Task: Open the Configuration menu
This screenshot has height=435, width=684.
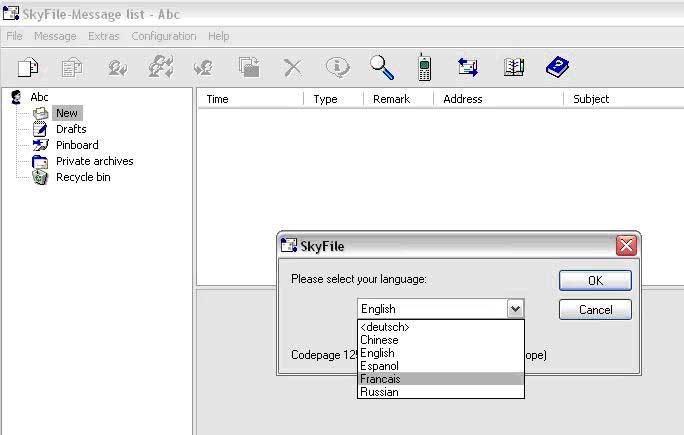Action: click(164, 36)
